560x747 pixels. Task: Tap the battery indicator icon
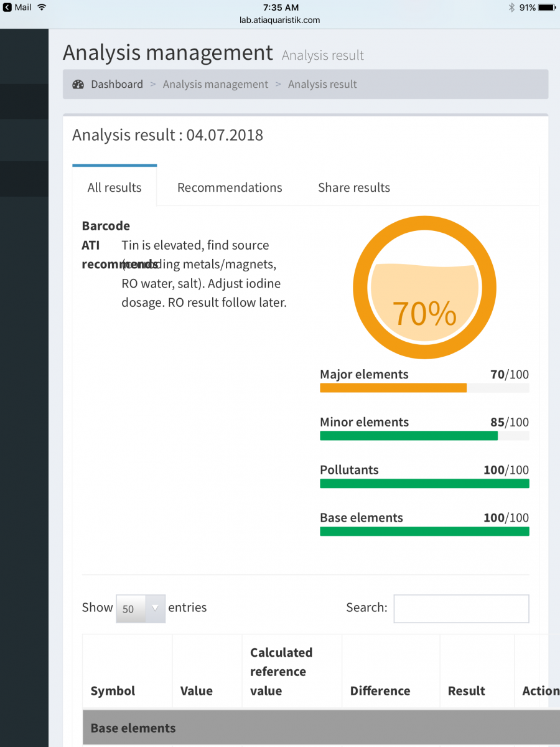point(547,7)
